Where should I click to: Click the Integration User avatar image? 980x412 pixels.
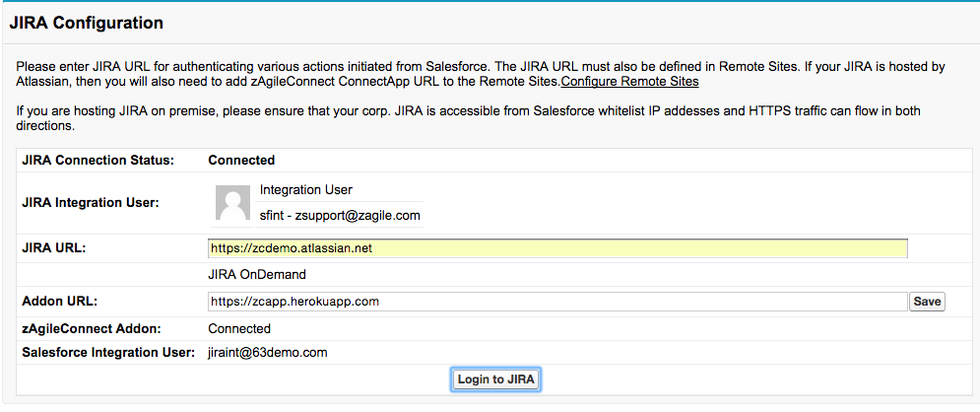(x=233, y=204)
